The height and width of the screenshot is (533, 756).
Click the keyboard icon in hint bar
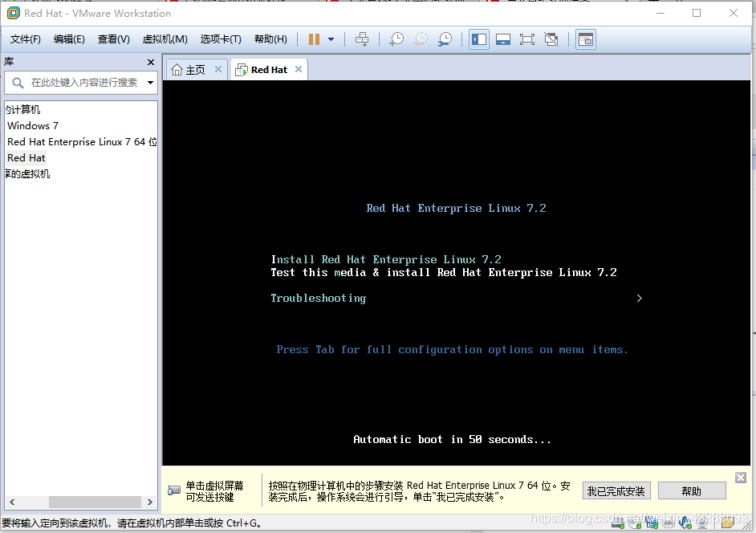tap(173, 490)
